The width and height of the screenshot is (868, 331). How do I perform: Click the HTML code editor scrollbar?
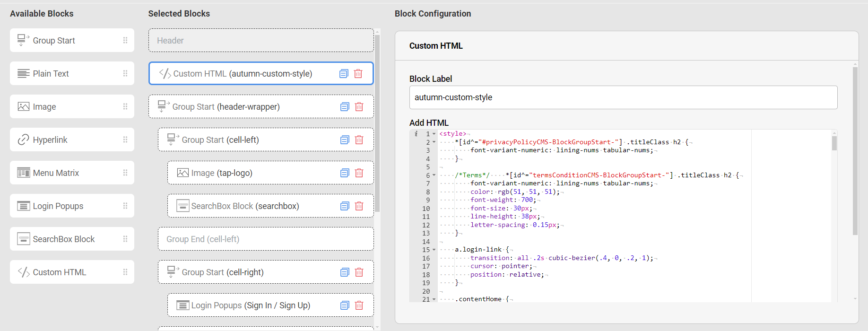(834, 143)
